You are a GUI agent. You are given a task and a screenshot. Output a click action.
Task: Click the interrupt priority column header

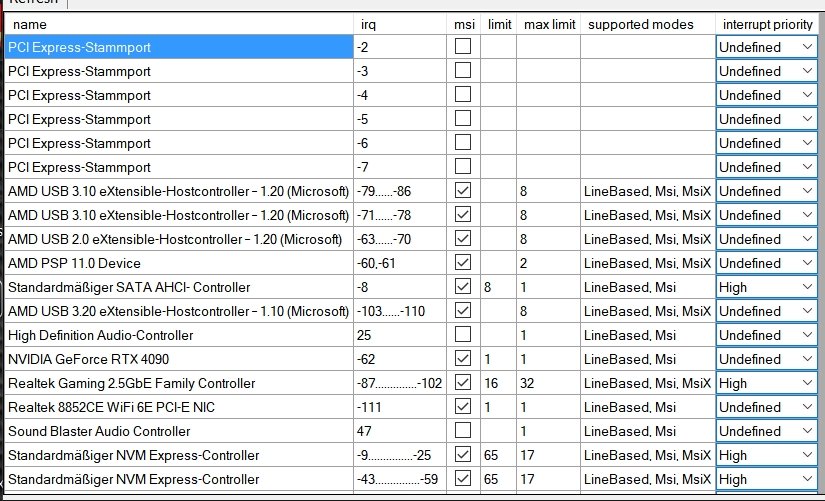[767, 24]
